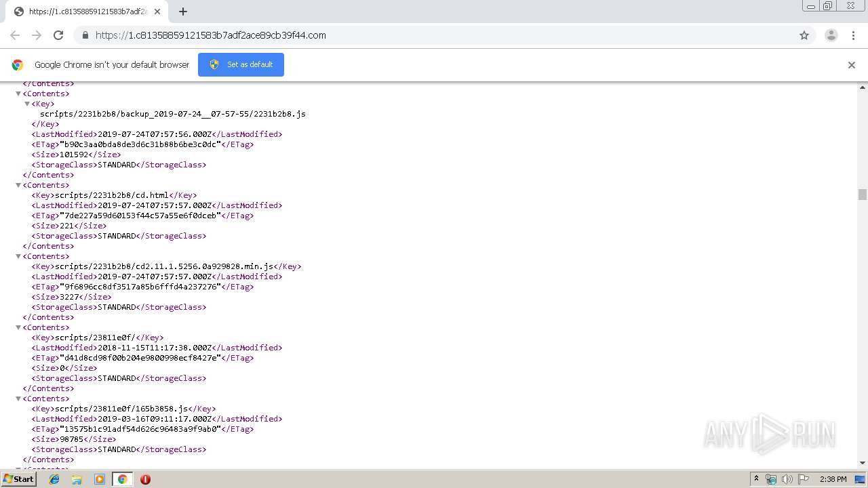This screenshot has width=868, height=488.
Task: Click LastModified 2018-11-15T11:17:38.000Z
Action: click(x=155, y=348)
